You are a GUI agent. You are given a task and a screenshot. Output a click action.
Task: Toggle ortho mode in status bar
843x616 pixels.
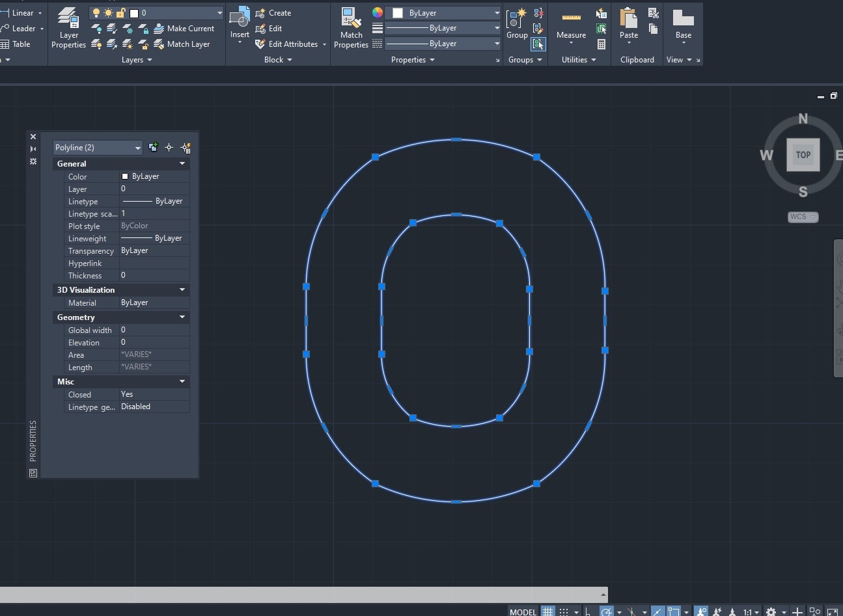(x=588, y=611)
